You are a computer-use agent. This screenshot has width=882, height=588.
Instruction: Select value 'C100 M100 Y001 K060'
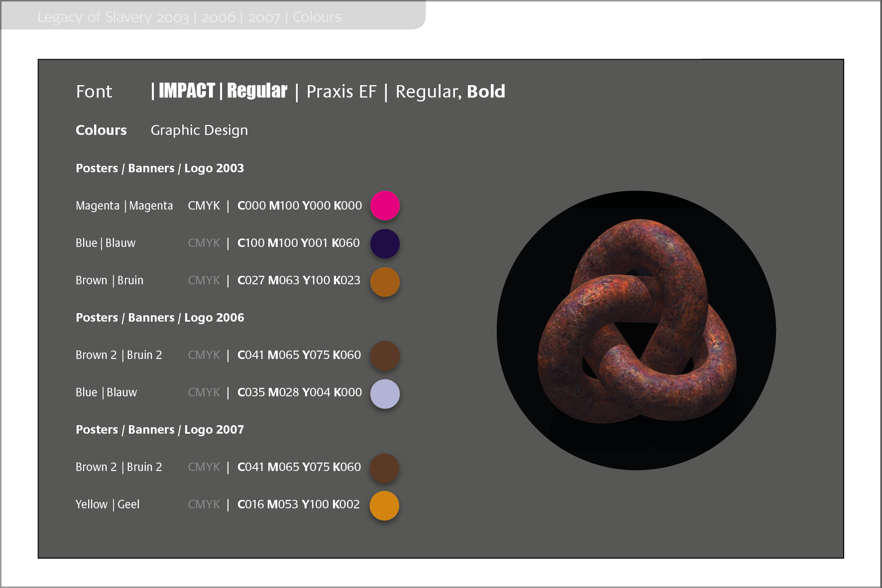click(299, 243)
